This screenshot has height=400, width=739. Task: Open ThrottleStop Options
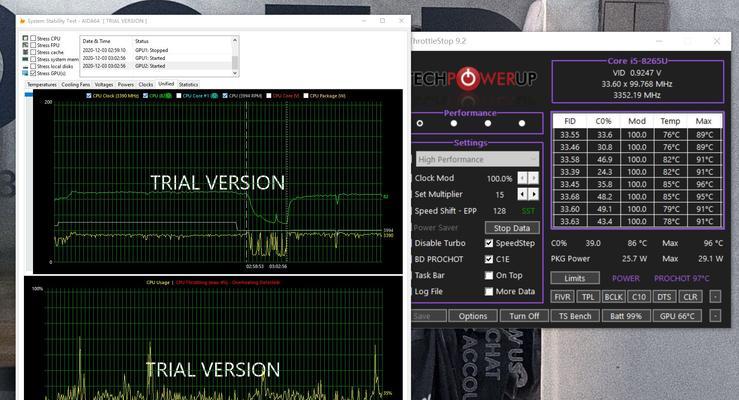[473, 316]
